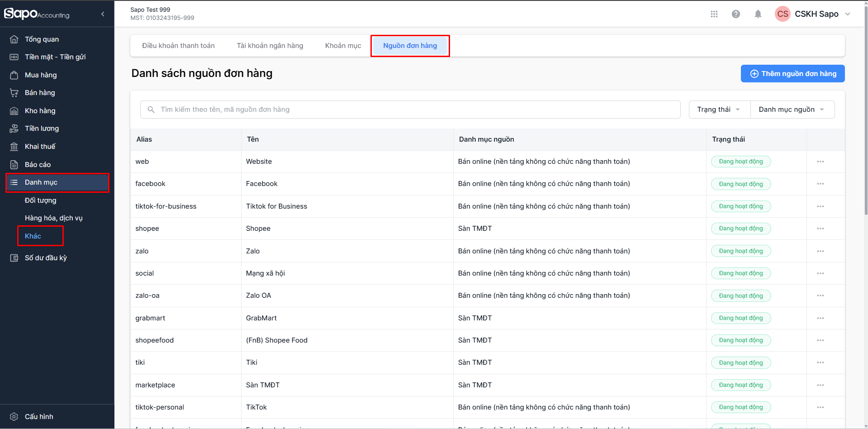Open the apps grid icon
Viewport: 868px width, 429px height.
point(714,14)
